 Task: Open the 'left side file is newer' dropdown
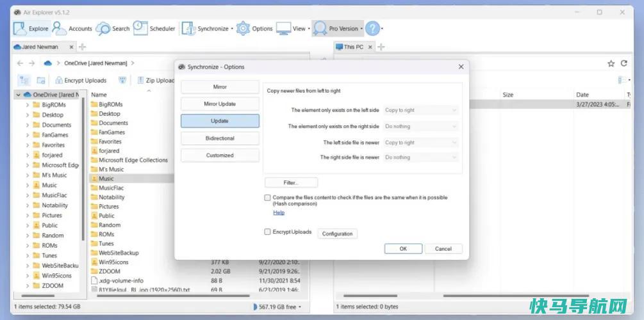coord(420,143)
